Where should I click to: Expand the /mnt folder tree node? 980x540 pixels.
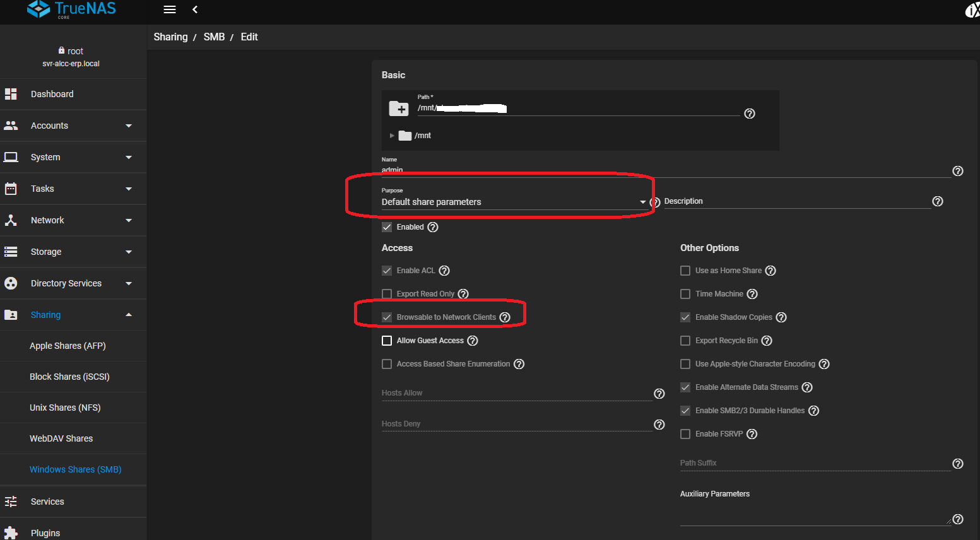click(x=392, y=136)
